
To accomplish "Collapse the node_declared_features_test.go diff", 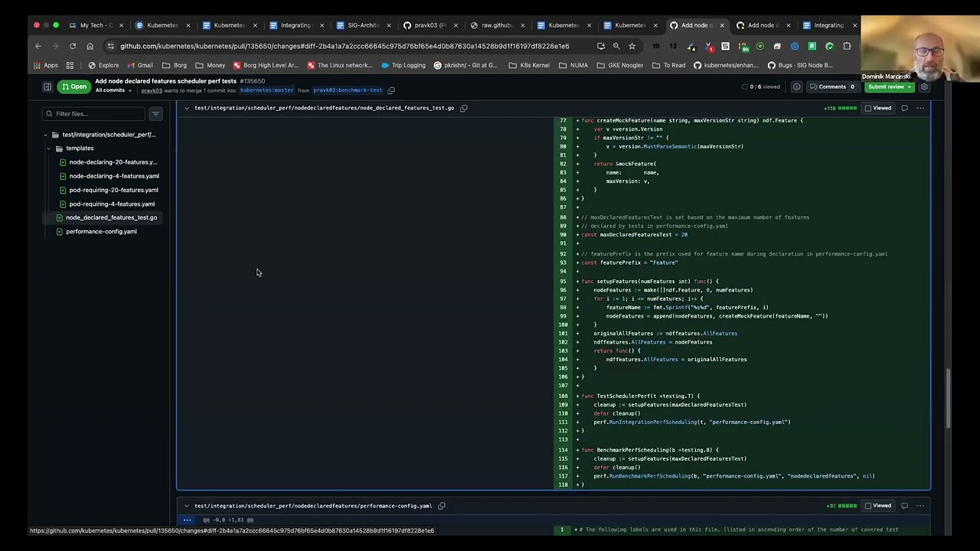I will [186, 108].
